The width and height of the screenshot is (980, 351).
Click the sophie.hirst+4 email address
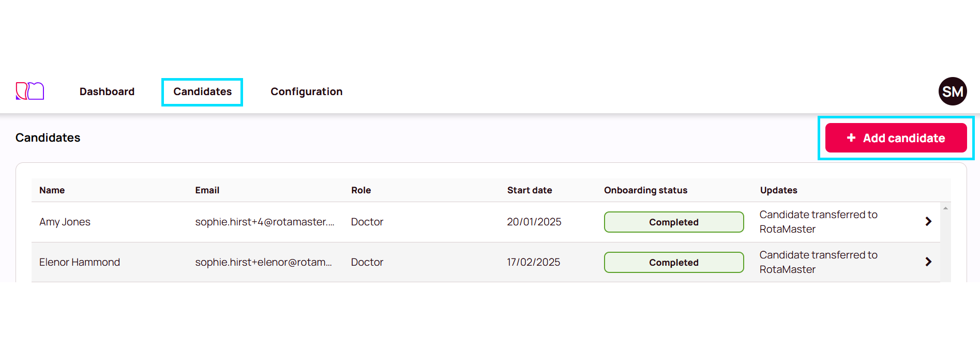click(265, 222)
